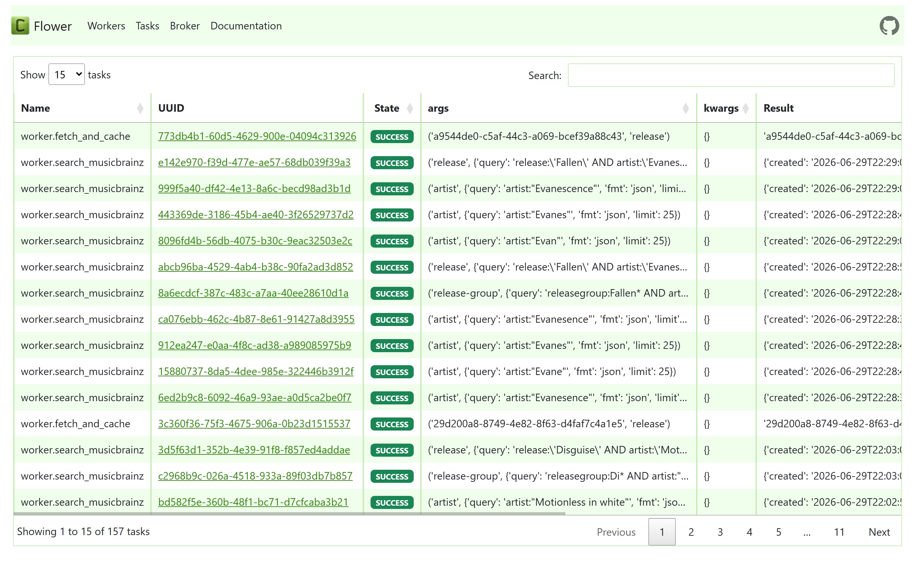Click the Flower brand title

[53, 26]
